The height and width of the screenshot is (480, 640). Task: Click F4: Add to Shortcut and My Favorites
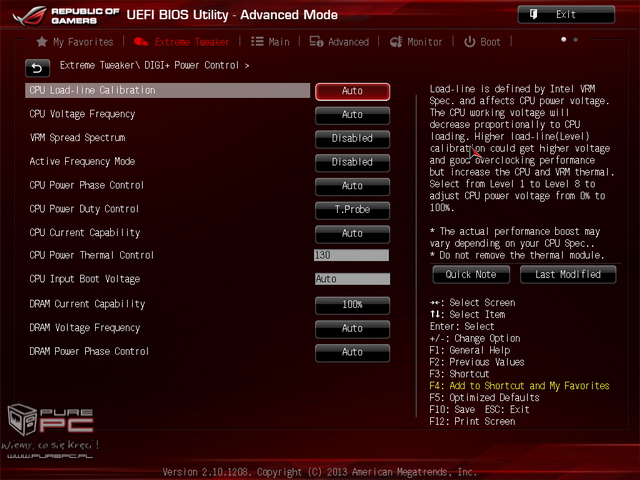coord(519,386)
